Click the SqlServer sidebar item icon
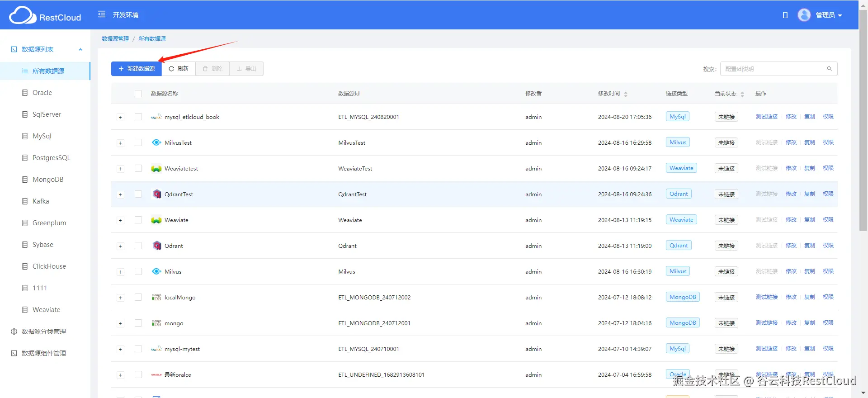The width and height of the screenshot is (868, 398). point(25,114)
